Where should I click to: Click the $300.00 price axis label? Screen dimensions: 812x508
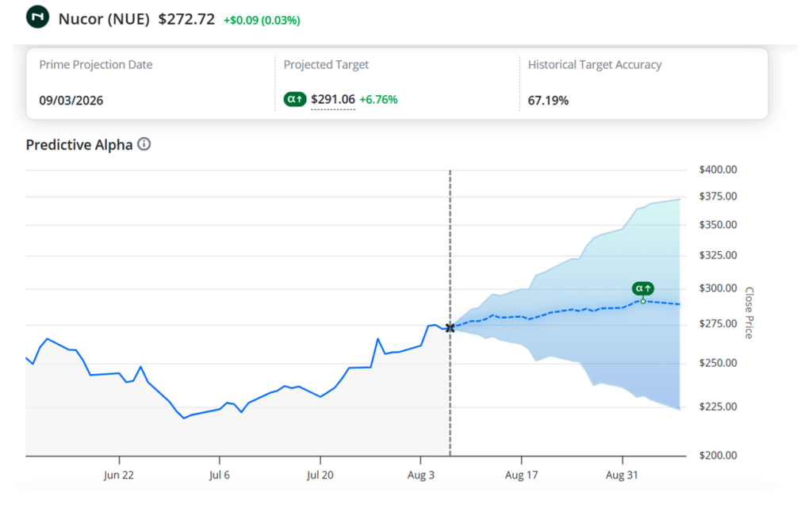click(x=718, y=288)
